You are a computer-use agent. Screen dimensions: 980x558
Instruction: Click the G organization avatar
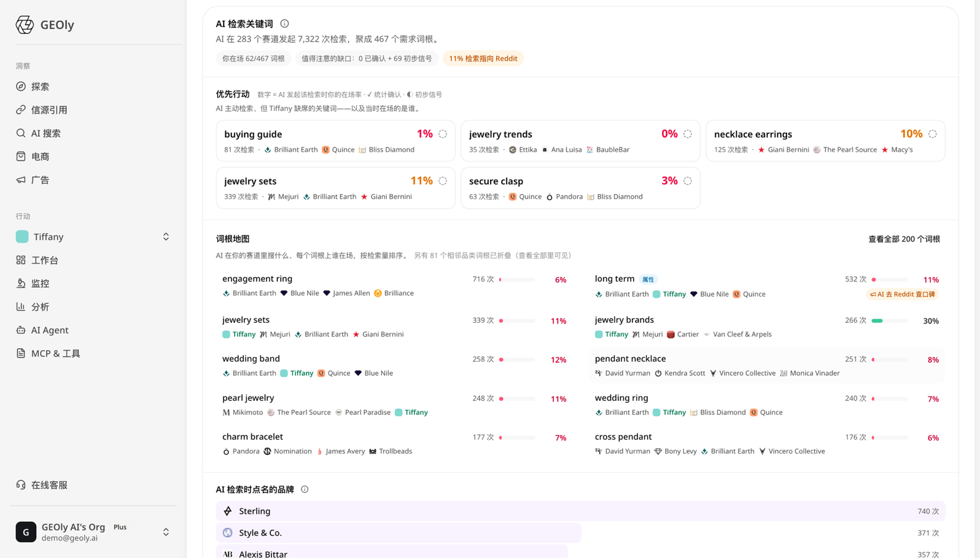click(x=26, y=532)
